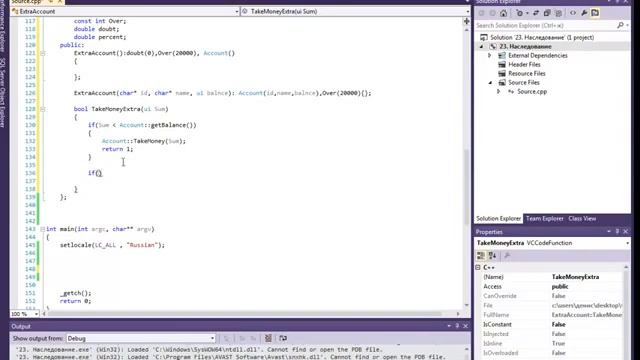Image resolution: width=640 pixels, height=360 pixels.
Task: Click the Search Solution Explorer input field
Action: click(x=546, y=25)
